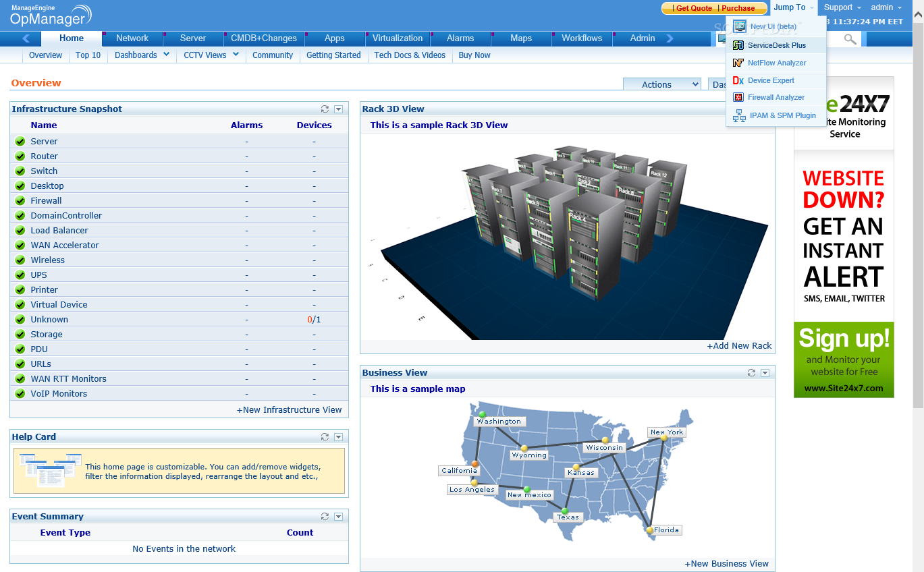Click the NetFlow Analyzer NF icon
Viewport: 924px width, 572px height.
point(738,63)
